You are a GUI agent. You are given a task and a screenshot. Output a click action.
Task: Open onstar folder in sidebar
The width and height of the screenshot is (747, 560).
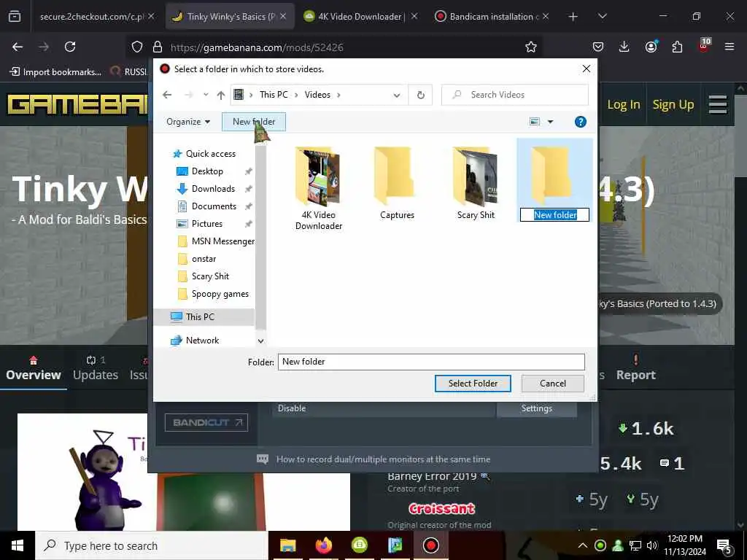pyautogui.click(x=204, y=259)
